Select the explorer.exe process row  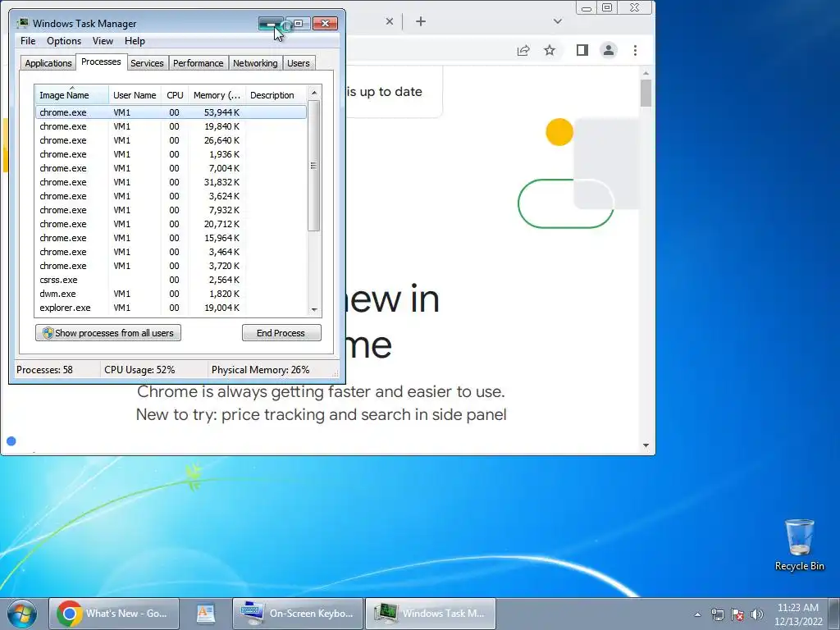click(x=171, y=308)
